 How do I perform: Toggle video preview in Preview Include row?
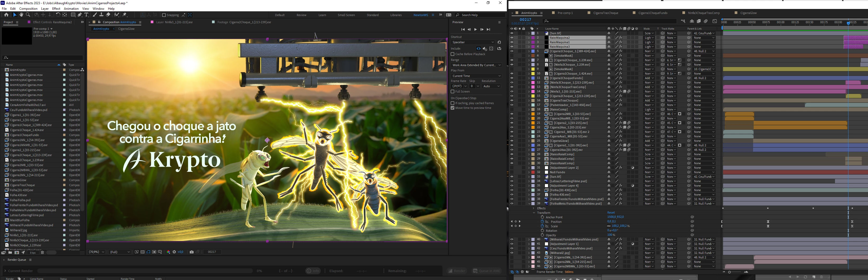(478, 49)
